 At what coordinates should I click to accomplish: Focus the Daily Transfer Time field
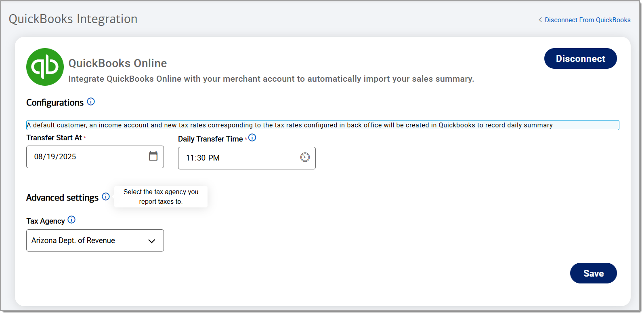click(247, 158)
